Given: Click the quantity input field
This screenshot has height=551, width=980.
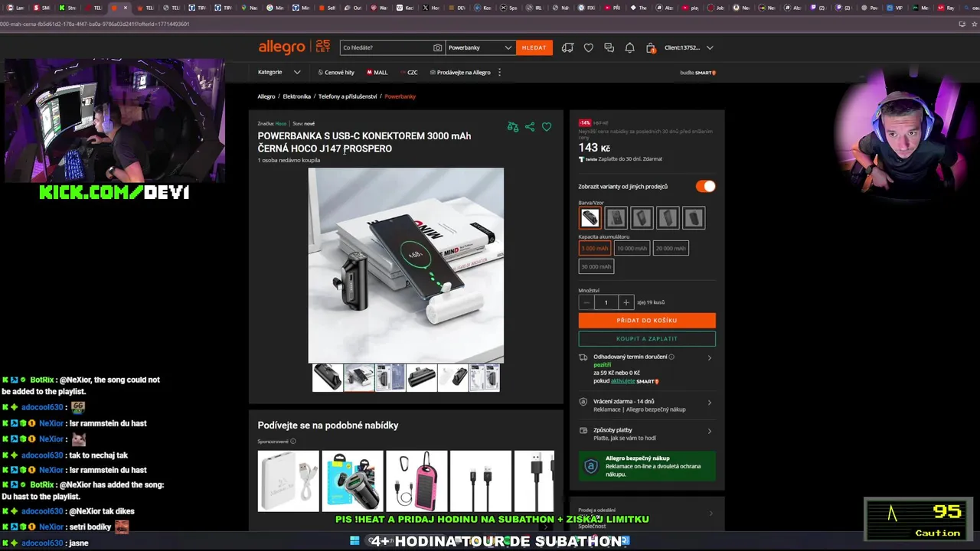Looking at the screenshot, I should tap(606, 302).
